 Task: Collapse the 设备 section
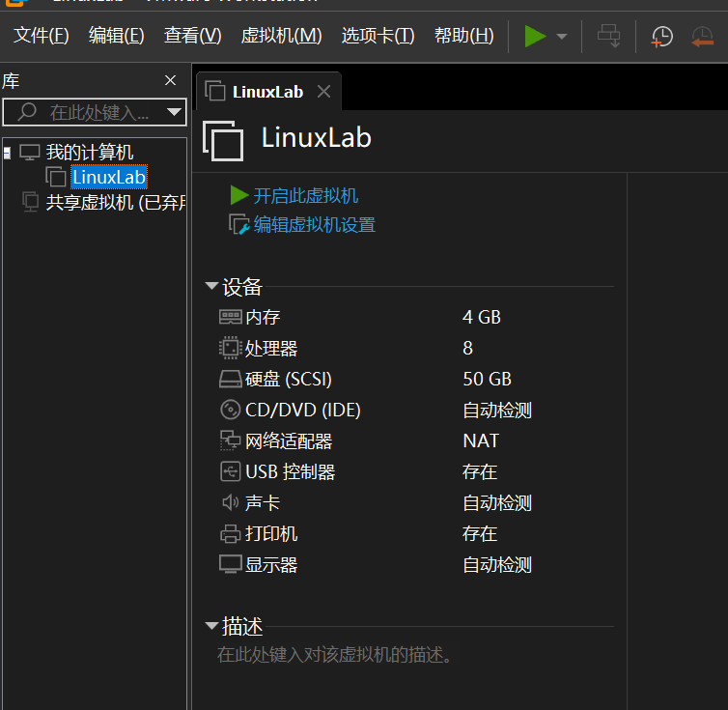pyautogui.click(x=211, y=287)
